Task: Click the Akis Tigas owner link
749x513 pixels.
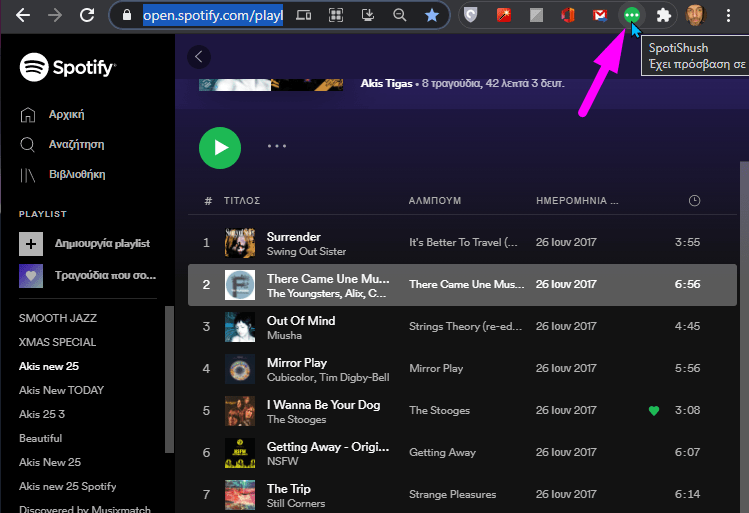Action: (386, 83)
